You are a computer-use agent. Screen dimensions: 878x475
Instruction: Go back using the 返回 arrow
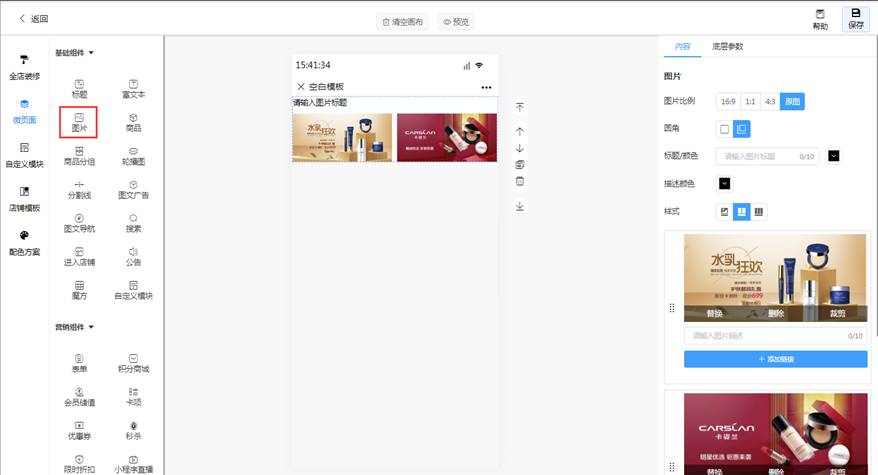click(34, 18)
